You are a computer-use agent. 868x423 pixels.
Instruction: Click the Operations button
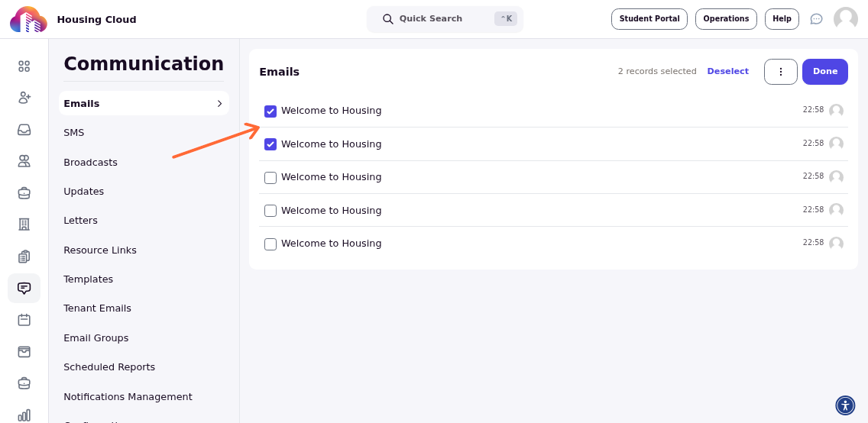[726, 19]
